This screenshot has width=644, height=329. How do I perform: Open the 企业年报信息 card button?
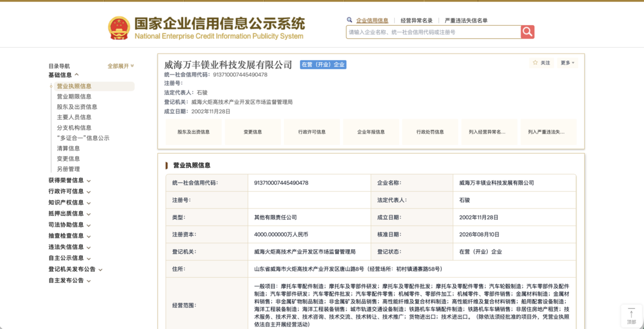(371, 132)
